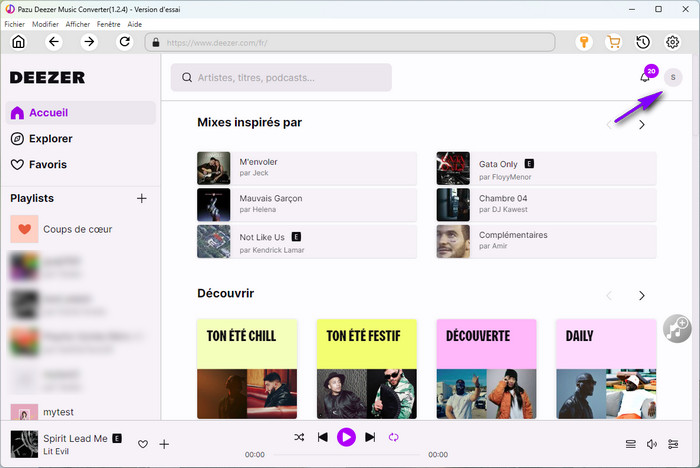
Task: Skip to next track
Action: tap(370, 437)
